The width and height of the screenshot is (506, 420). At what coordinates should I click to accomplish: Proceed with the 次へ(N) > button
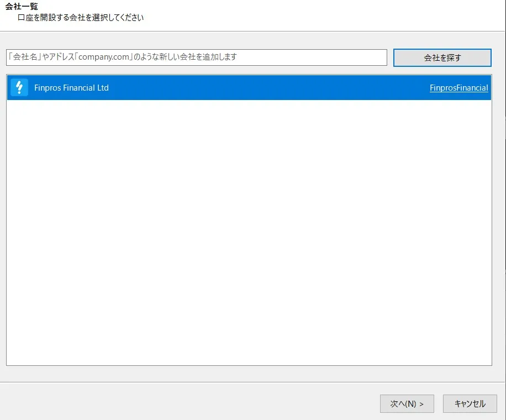point(407,403)
